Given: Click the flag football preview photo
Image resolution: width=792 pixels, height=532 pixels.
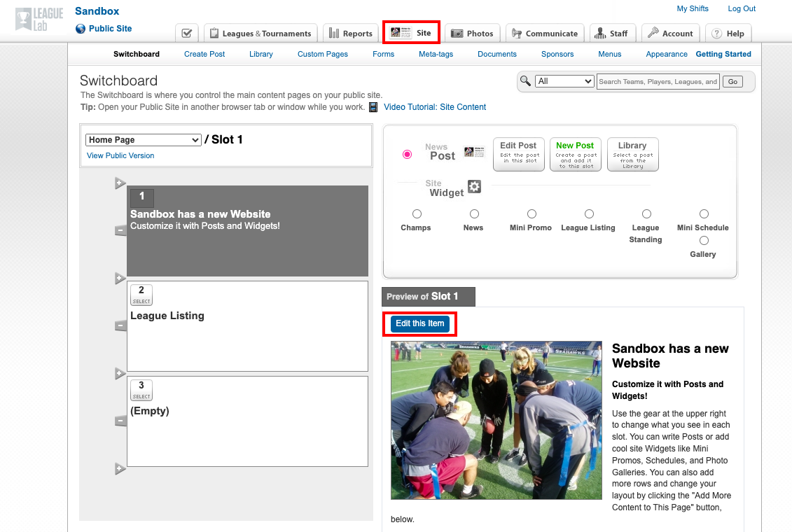Looking at the screenshot, I should tap(496, 420).
